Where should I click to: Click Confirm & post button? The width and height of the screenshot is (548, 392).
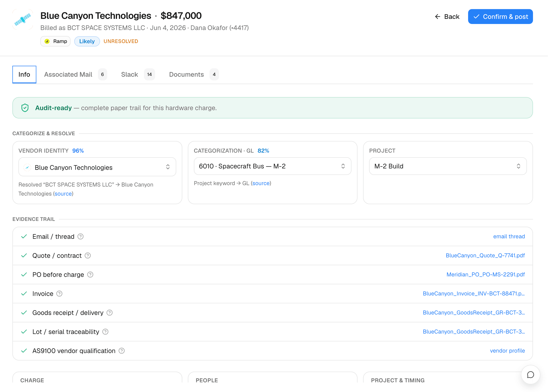coord(500,17)
